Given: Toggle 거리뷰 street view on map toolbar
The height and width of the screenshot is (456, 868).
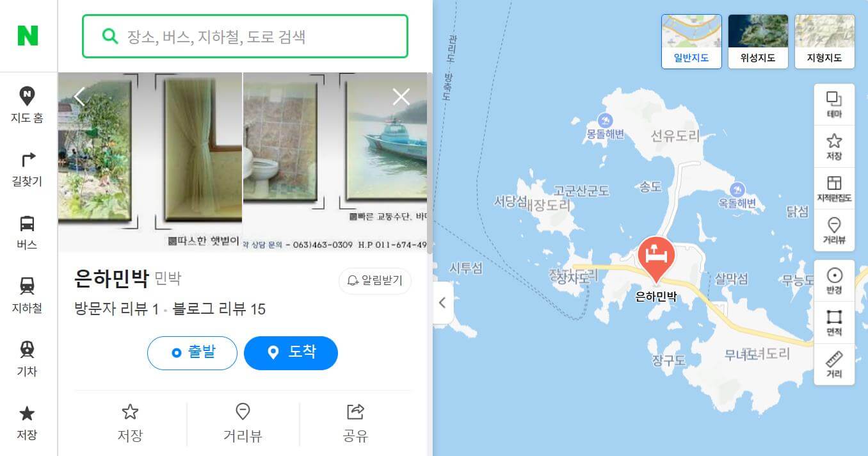Looking at the screenshot, I should (834, 231).
